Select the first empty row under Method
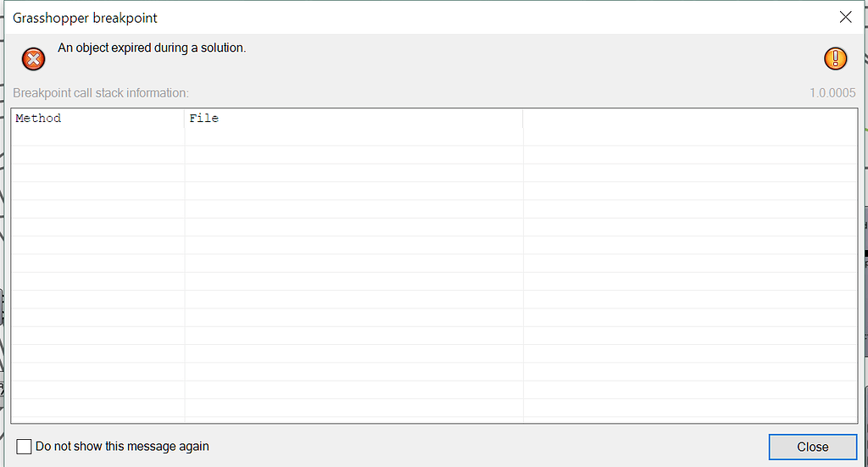 pyautogui.click(x=98, y=136)
